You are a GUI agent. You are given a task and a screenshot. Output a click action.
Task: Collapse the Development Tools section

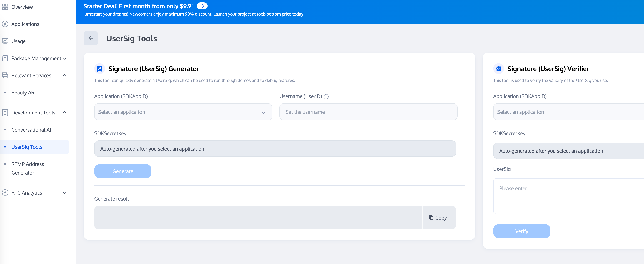pos(64,113)
